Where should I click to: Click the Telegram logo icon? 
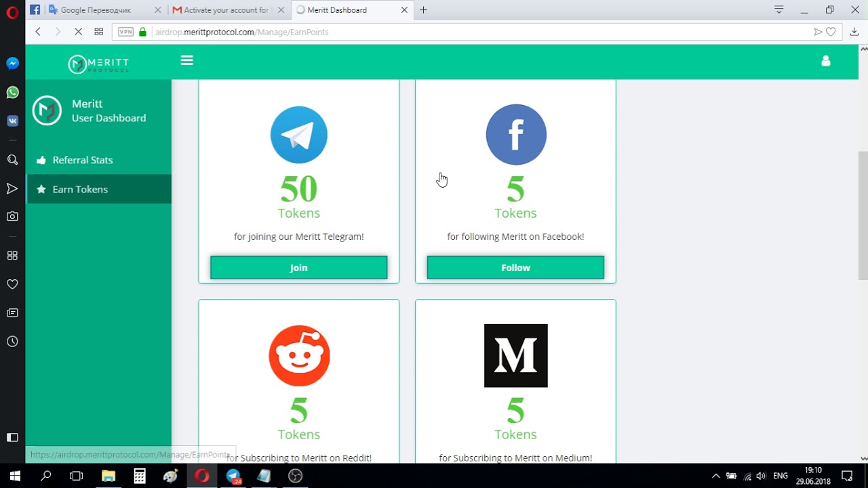(298, 135)
